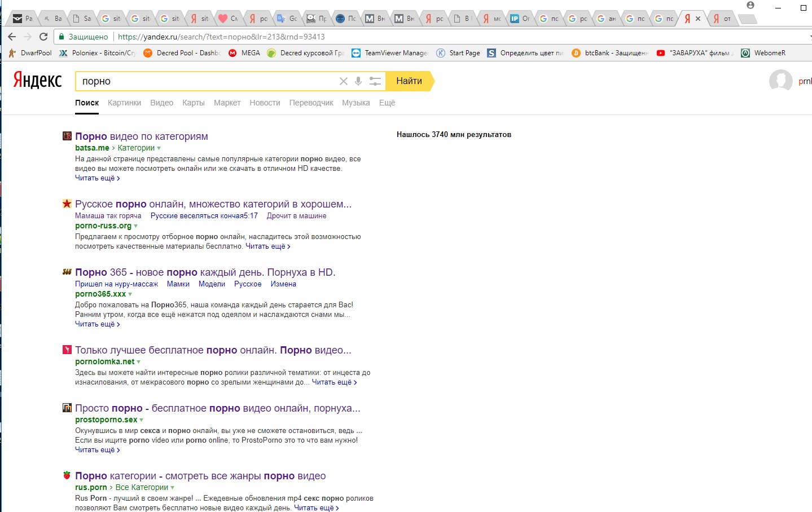
Task: Reload the page with the refresh icon
Action: pyautogui.click(x=43, y=37)
